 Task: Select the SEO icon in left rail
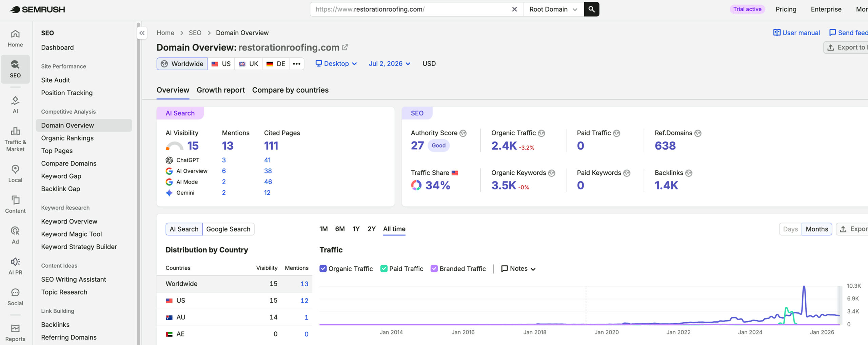[x=15, y=69]
